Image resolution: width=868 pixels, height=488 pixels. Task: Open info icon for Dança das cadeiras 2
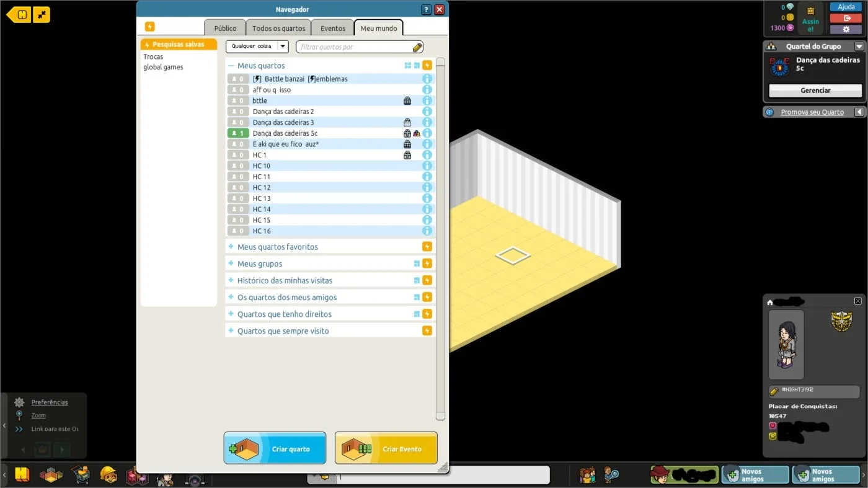point(427,112)
